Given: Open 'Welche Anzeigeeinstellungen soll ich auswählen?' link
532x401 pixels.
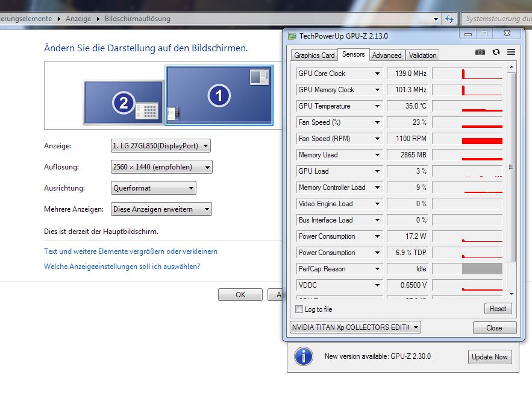Looking at the screenshot, I should (x=122, y=267).
